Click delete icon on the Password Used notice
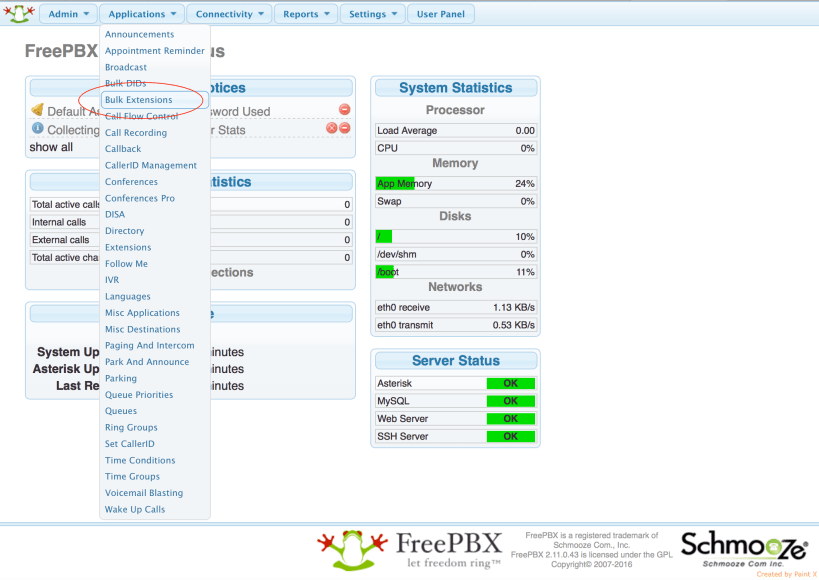 (344, 110)
